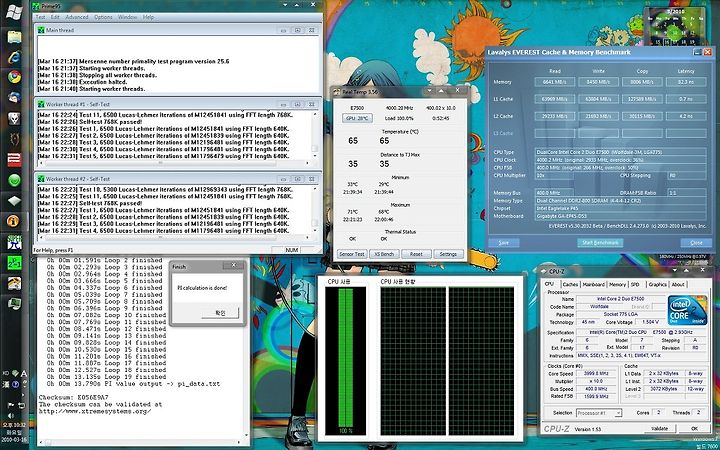Viewport: 720px width, 450px height.
Task: Click the Real Temp title bar icon
Action: 337,92
